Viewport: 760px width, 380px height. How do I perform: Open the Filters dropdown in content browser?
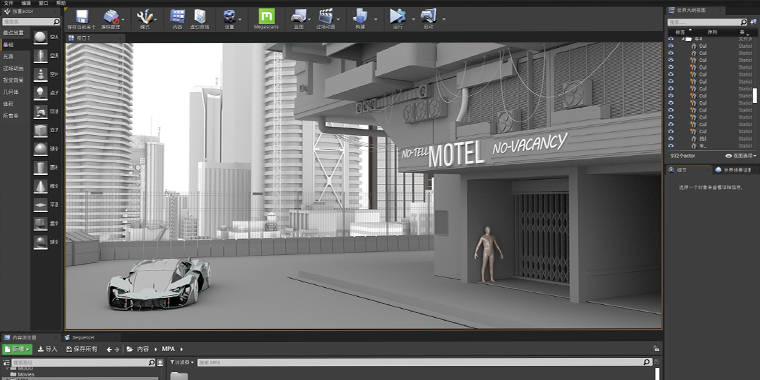(182, 362)
